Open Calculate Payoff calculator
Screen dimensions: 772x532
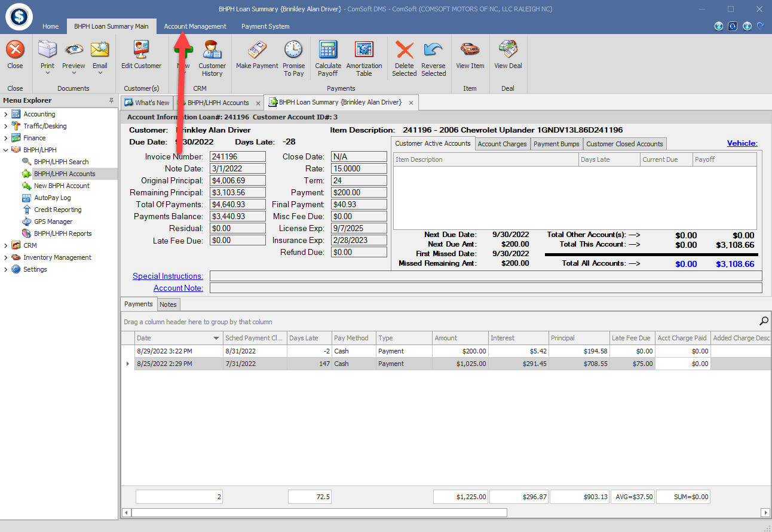coord(328,50)
